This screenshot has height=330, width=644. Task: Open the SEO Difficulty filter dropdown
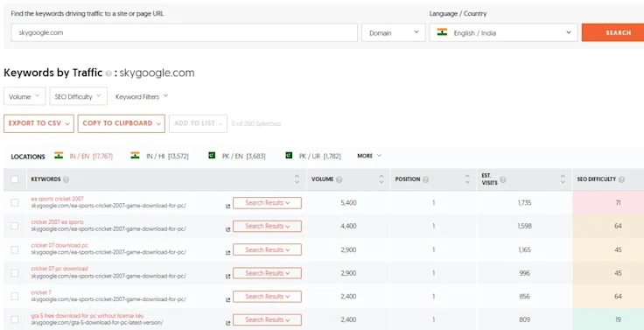pyautogui.click(x=79, y=96)
